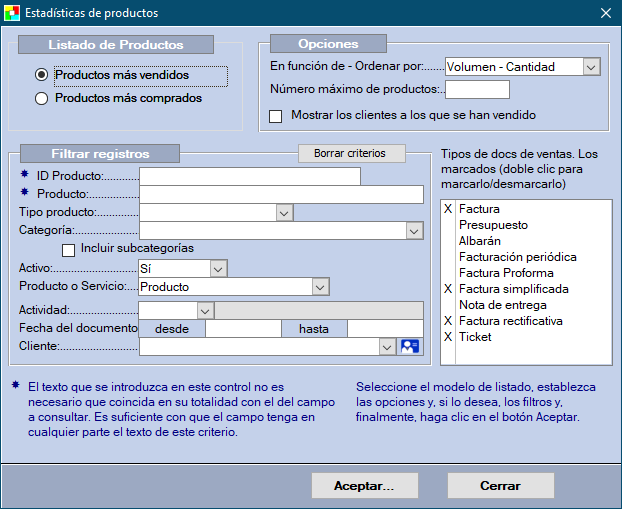This screenshot has height=509, width=622.
Task: Select 'Albarán' in the document types list
Action: 479,241
